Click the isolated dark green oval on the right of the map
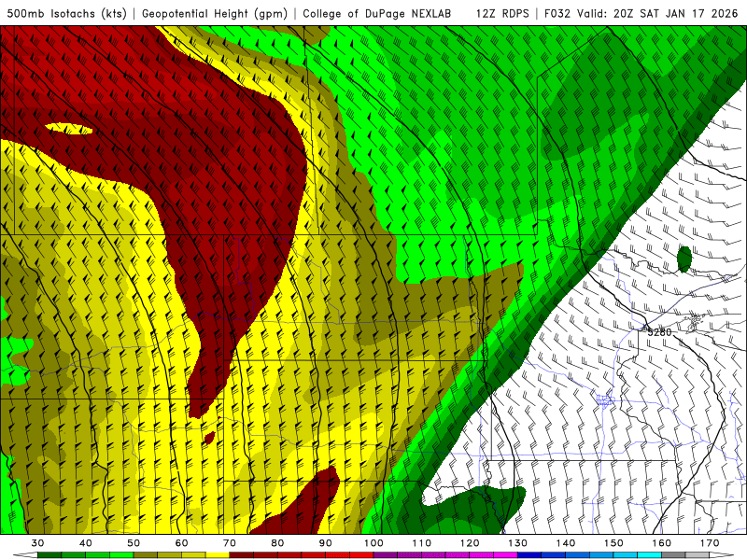 click(x=684, y=259)
